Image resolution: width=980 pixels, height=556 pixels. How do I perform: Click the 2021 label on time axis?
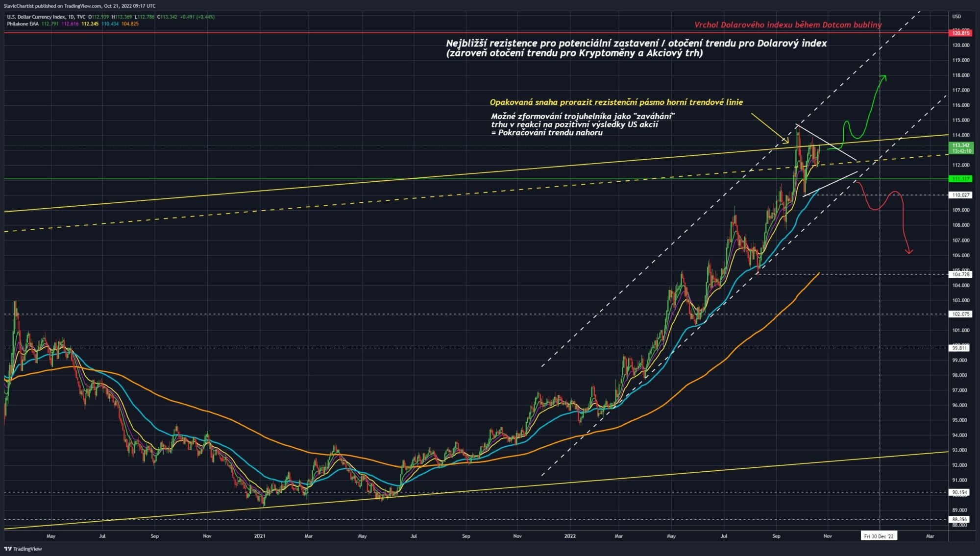[x=260, y=536]
